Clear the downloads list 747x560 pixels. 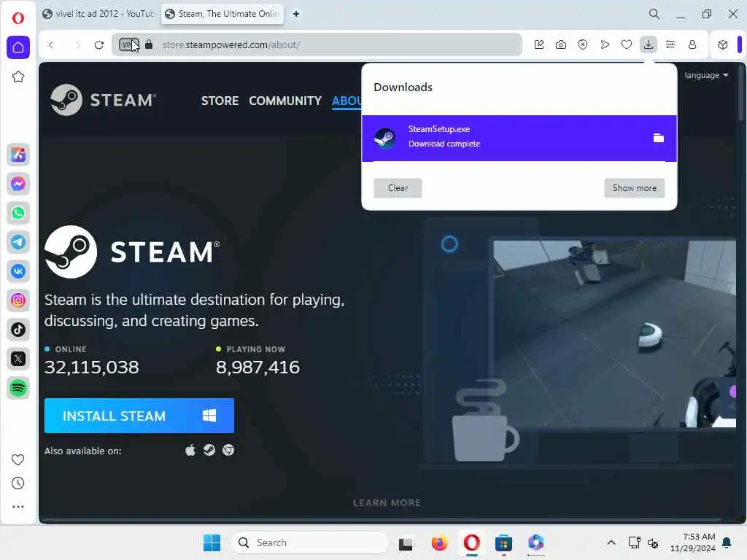(x=398, y=188)
